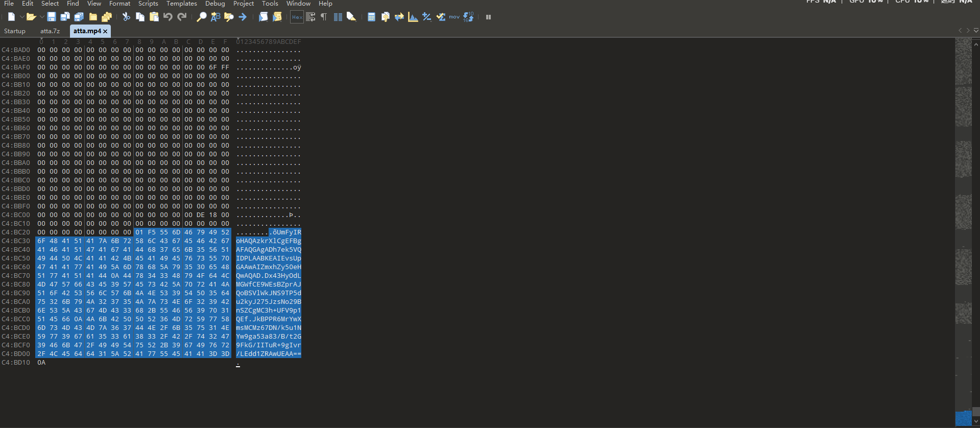Open the Format menu
This screenshot has width=980, height=428.
pos(120,4)
